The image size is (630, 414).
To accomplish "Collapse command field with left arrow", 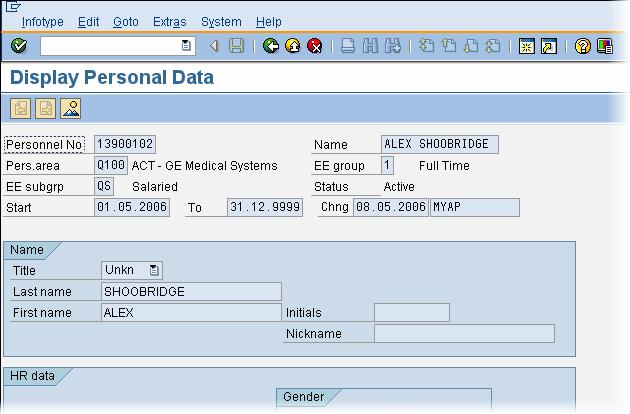I will 214,46.
